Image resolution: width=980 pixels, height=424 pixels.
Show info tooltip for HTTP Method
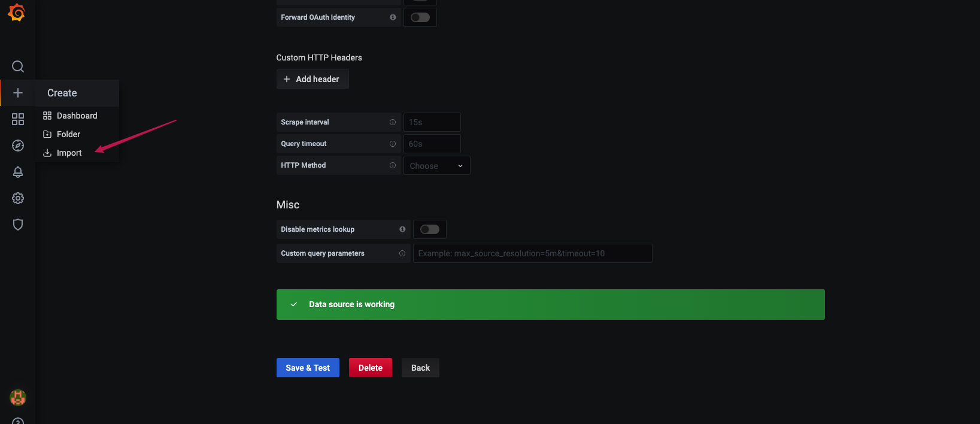393,165
